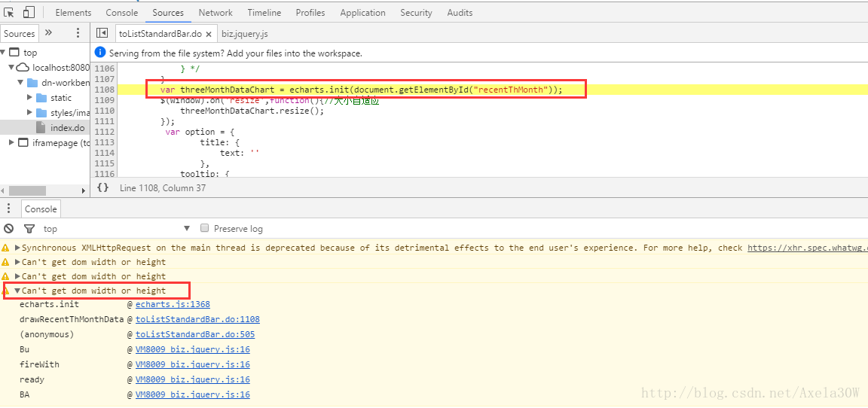Open the Profiles tab
The image size is (868, 408).
(310, 12)
